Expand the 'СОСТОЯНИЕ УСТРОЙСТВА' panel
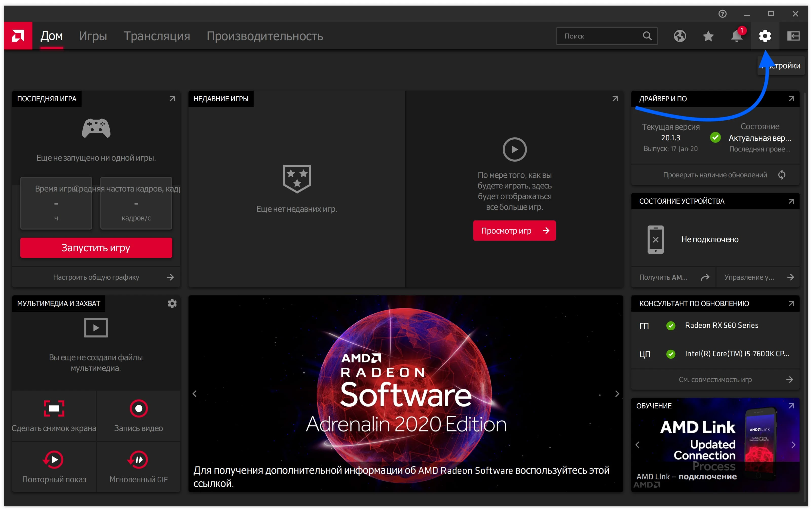This screenshot has width=812, height=510. coord(791,201)
